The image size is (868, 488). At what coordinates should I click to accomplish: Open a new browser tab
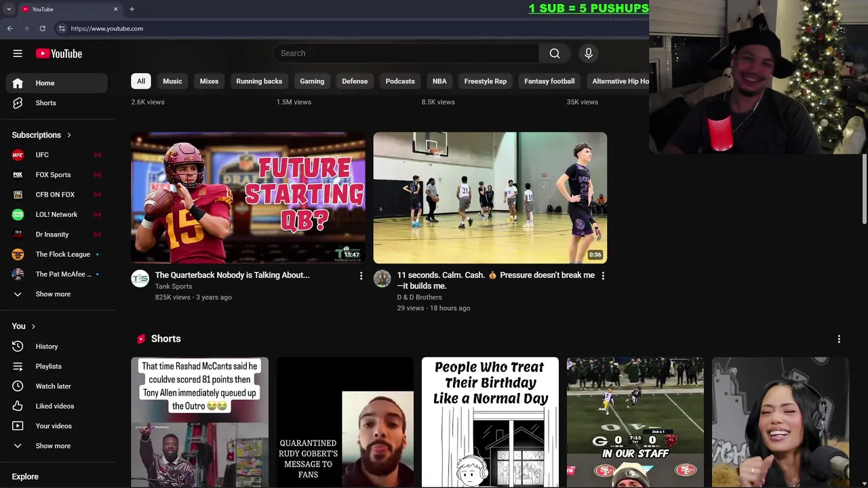coord(132,9)
